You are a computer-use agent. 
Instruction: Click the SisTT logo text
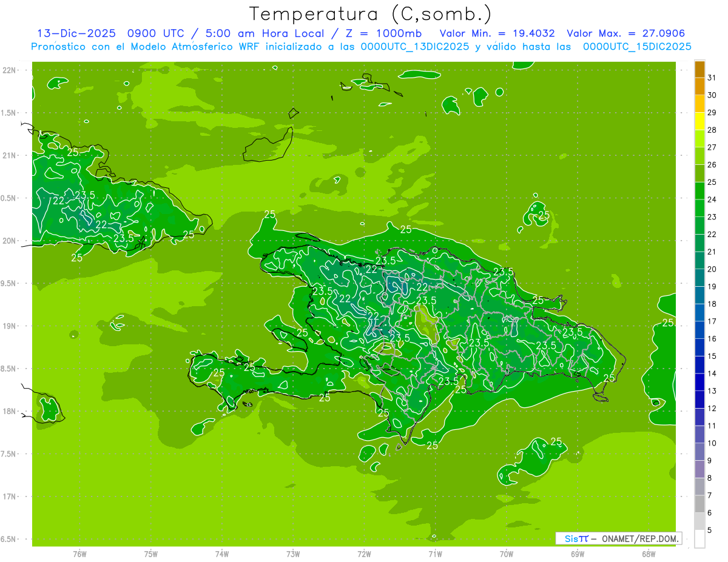pos(576,538)
